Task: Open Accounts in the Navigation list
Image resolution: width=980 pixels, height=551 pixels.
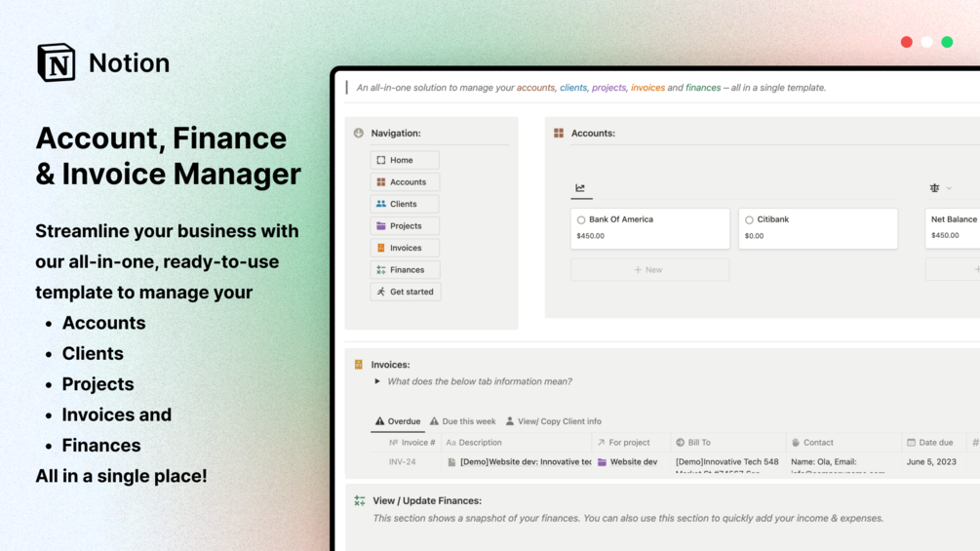Action: tap(405, 181)
